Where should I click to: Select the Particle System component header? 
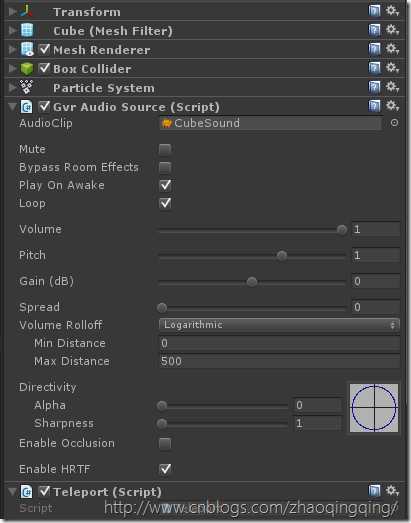click(x=104, y=88)
